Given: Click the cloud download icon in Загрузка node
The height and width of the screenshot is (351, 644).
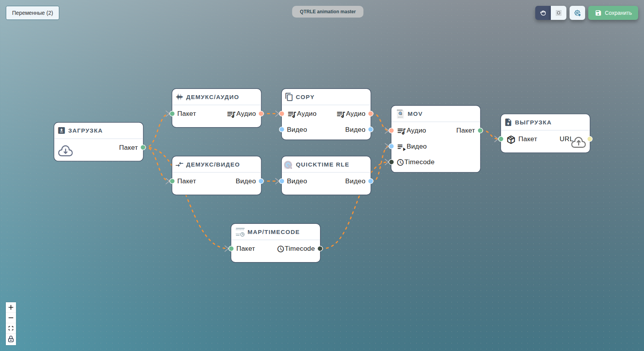Looking at the screenshot, I should (x=65, y=151).
